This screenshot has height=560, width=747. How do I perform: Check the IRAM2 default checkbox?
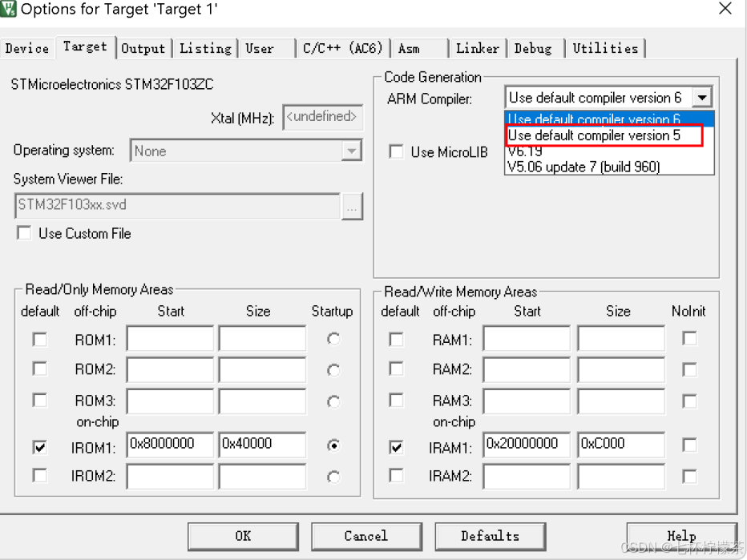[397, 475]
